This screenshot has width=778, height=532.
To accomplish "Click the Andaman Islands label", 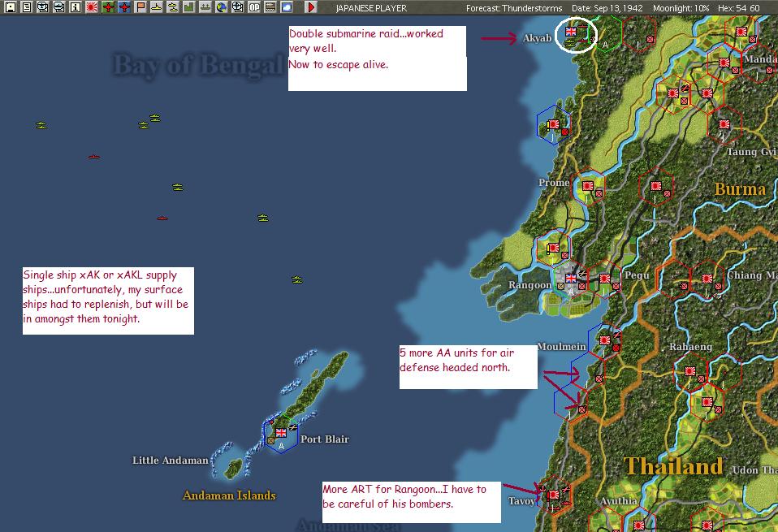I will click(x=229, y=495).
